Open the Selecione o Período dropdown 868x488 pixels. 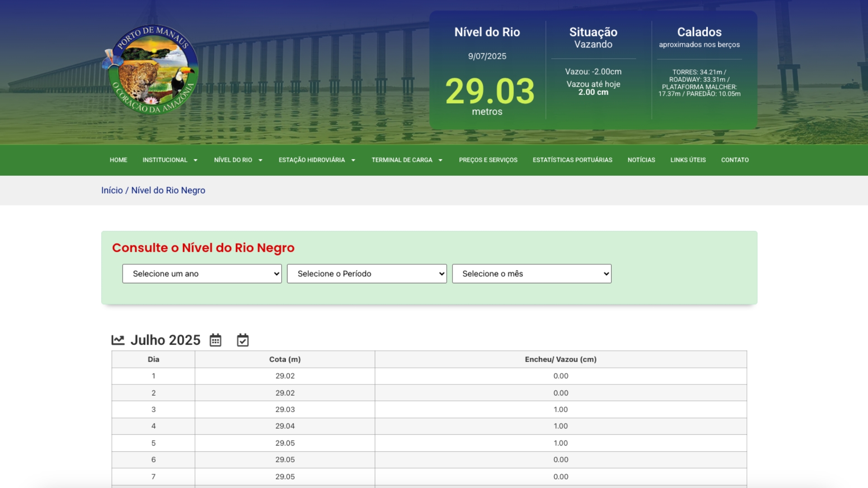click(x=367, y=274)
